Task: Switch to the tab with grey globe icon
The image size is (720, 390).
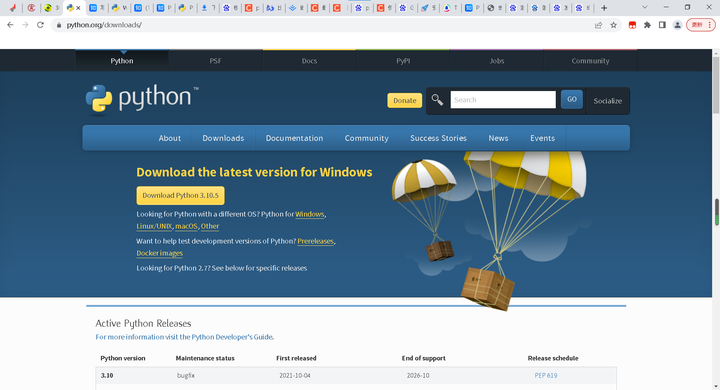Action: tap(491, 8)
